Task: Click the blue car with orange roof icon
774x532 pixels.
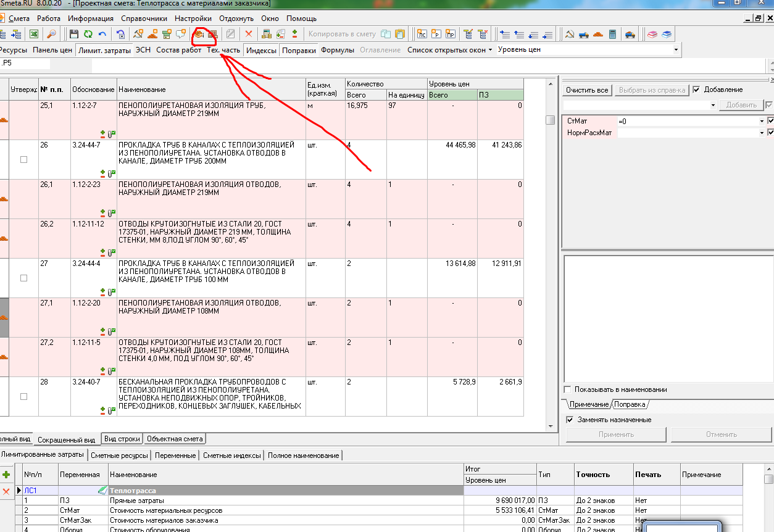Action: (630, 34)
